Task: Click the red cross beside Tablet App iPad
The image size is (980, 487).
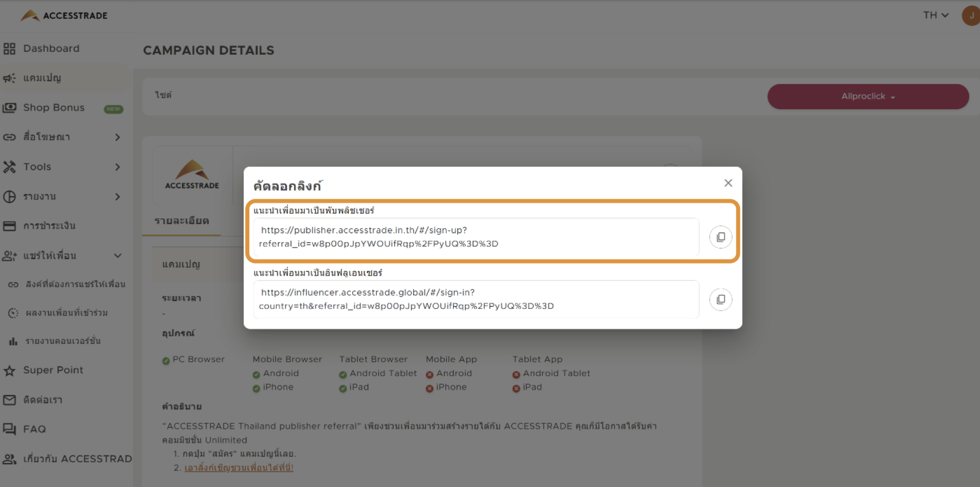Action: pyautogui.click(x=516, y=389)
